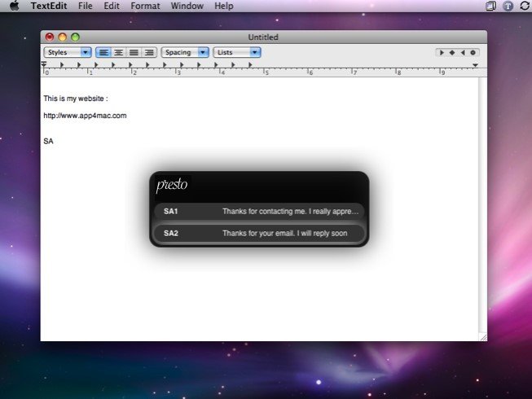Screen dimensions: 532x399
Task: Open the TextEdit application menu
Action: 49,6
